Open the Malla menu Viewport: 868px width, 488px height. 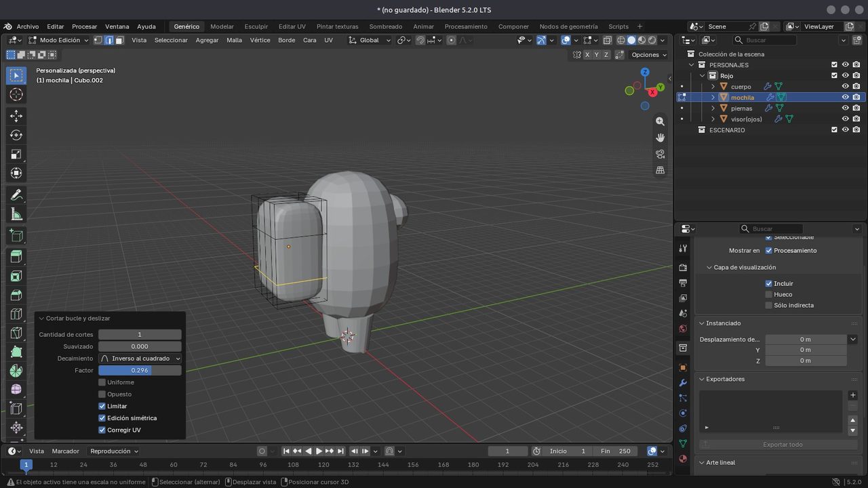click(234, 40)
